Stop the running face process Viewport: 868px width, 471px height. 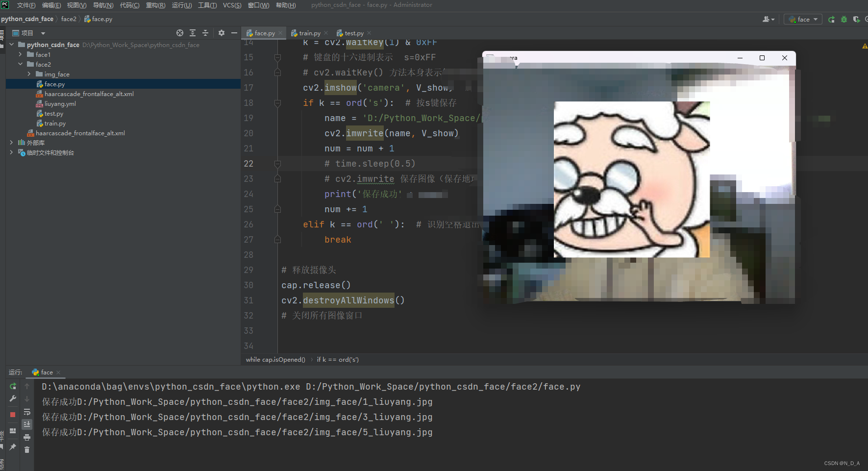pos(13,415)
